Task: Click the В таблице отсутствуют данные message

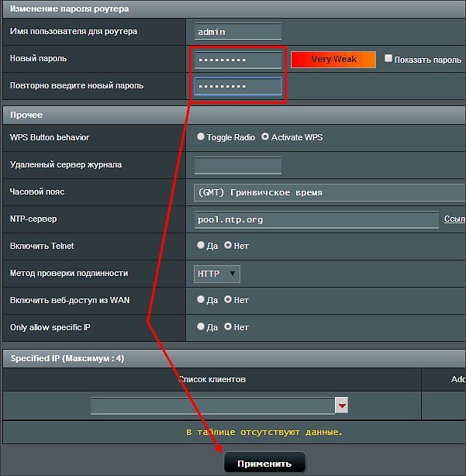Action: [264, 432]
